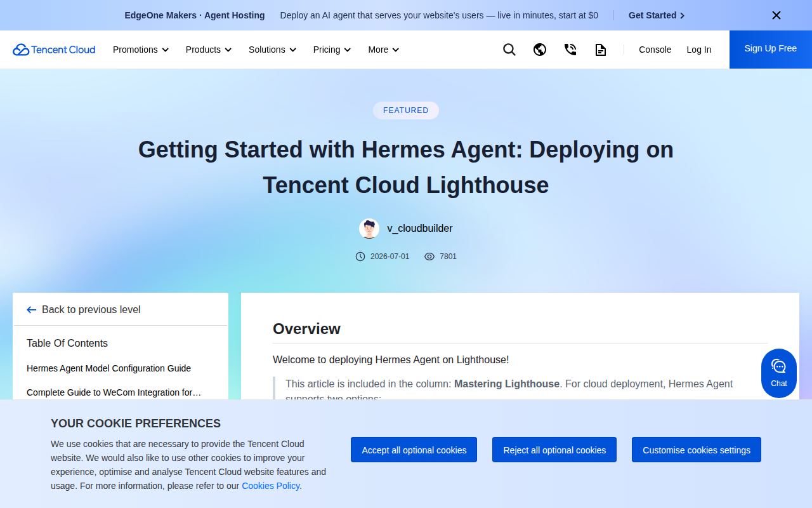Viewport: 812px width, 508px height.
Task: Open the Cookies Policy link
Action: pyautogui.click(x=271, y=486)
